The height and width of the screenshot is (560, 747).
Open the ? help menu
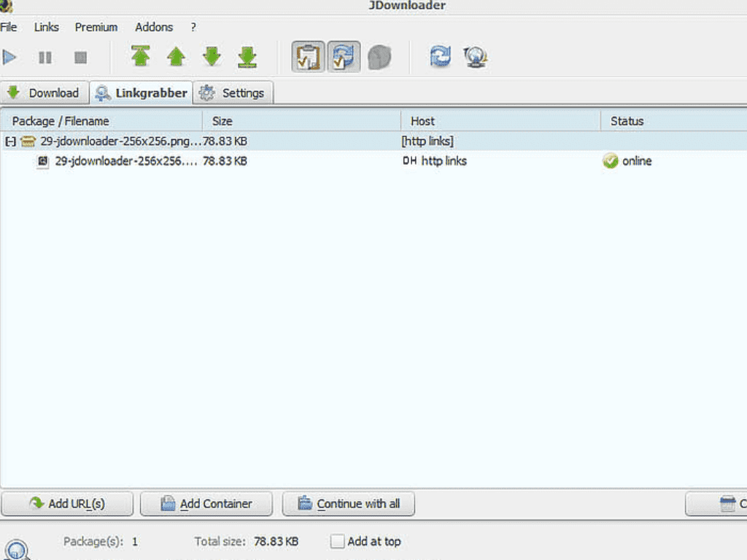click(x=193, y=27)
